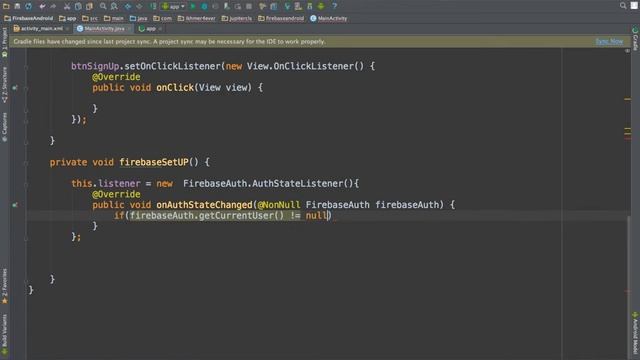Select the app breadcrumb folder
The image size is (640, 360).
68,18
